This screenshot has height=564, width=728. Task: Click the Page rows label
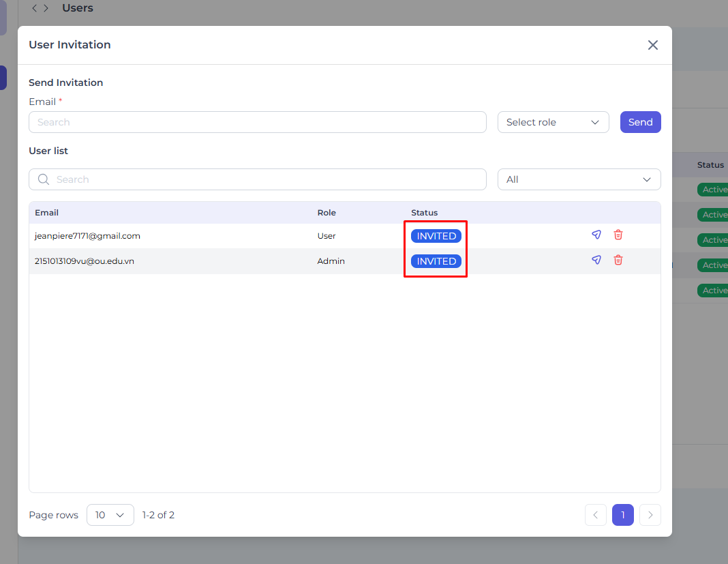(53, 515)
